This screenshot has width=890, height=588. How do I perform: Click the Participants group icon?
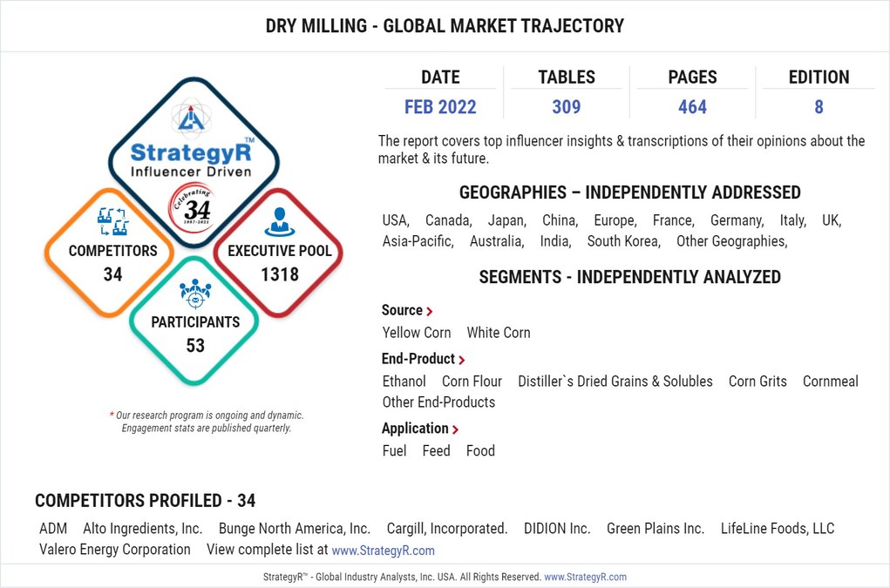click(x=195, y=293)
